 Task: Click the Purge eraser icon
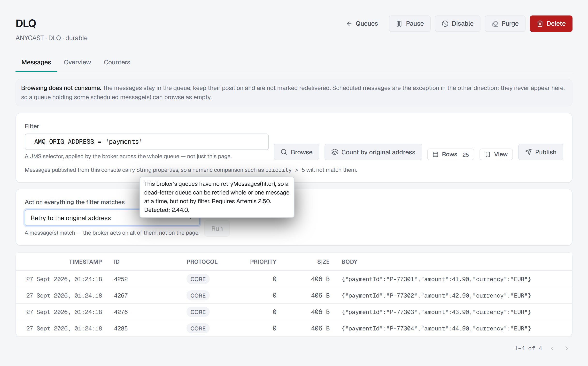(x=495, y=23)
